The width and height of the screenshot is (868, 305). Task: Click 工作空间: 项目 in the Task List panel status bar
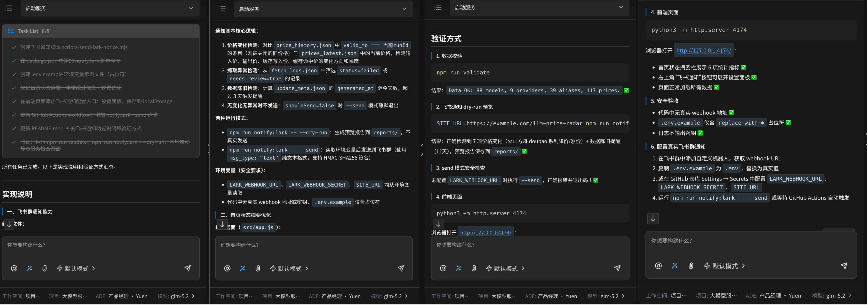[x=21, y=296]
